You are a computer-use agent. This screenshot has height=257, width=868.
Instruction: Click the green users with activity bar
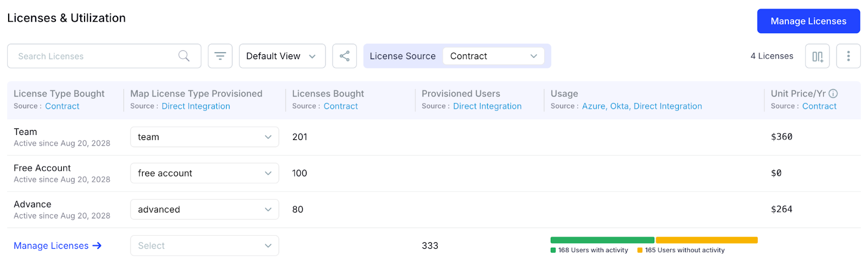[x=602, y=240]
